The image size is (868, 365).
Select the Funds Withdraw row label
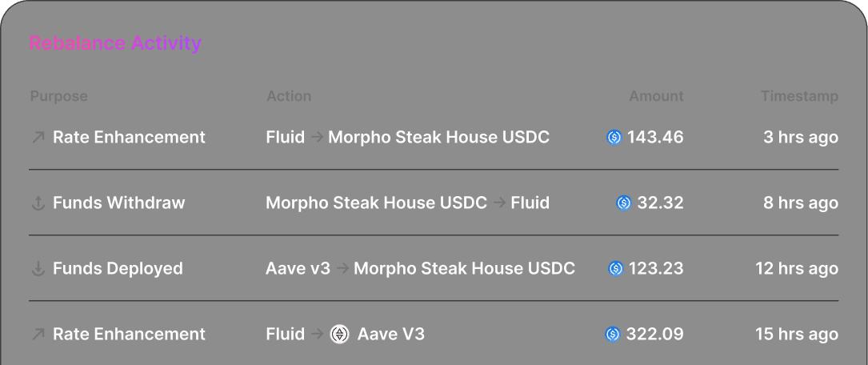pos(118,203)
